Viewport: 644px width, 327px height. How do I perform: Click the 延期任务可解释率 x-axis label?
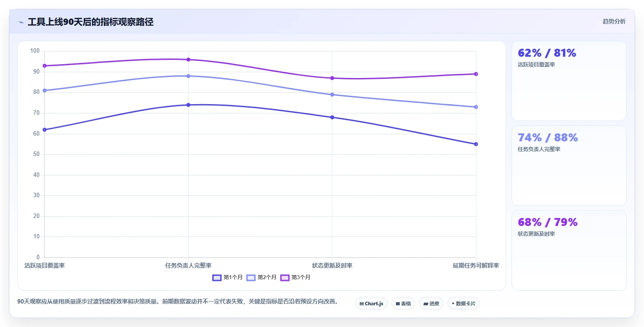tap(476, 265)
